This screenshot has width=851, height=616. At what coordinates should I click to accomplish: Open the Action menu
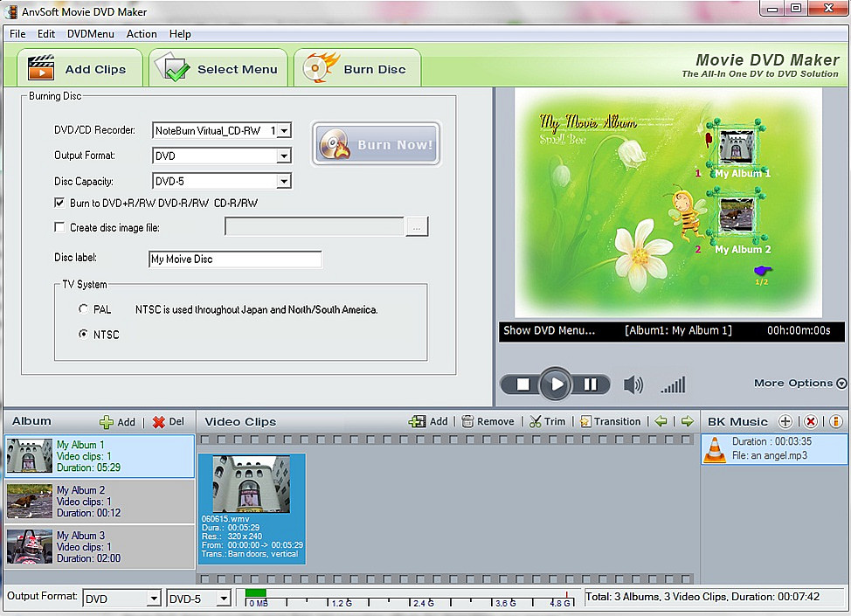[142, 34]
